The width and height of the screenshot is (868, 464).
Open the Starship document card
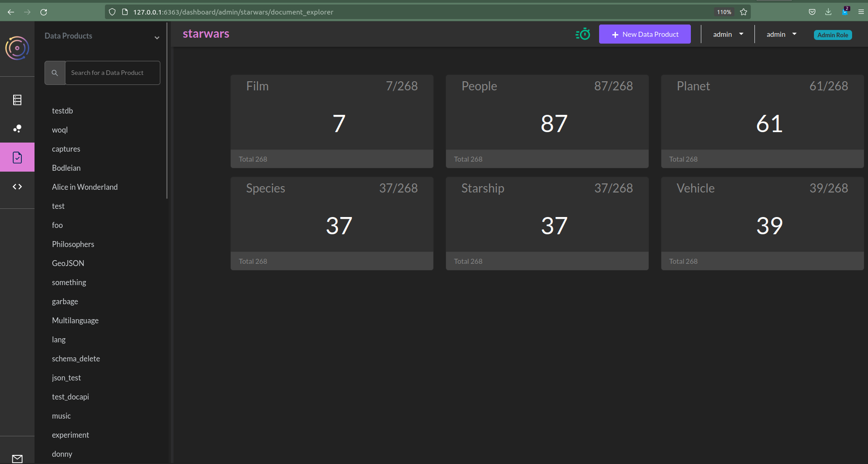tap(547, 223)
